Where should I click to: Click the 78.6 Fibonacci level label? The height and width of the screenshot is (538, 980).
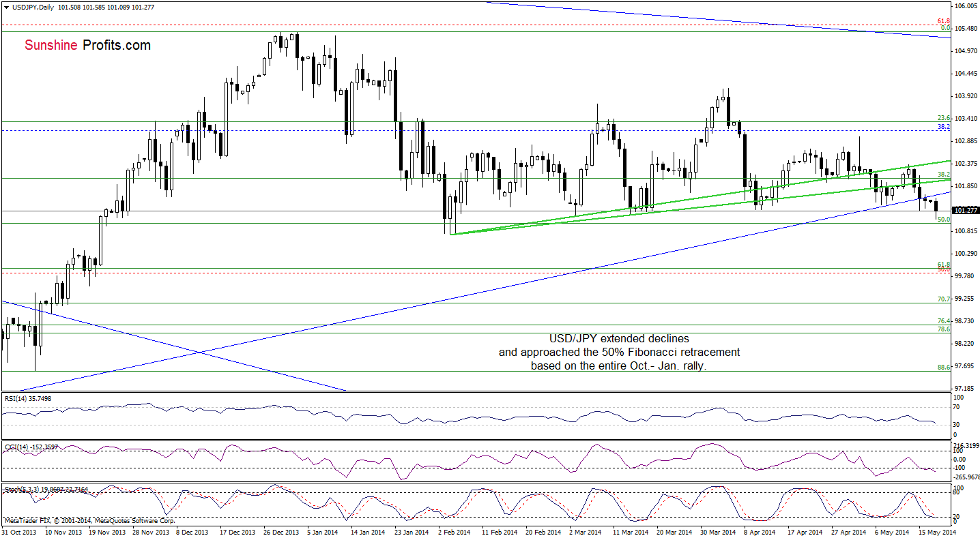[x=945, y=329]
